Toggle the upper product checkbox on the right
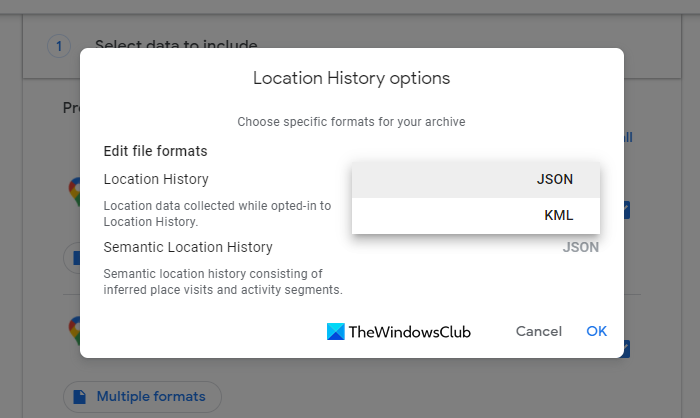The height and width of the screenshot is (418, 700). (x=626, y=210)
